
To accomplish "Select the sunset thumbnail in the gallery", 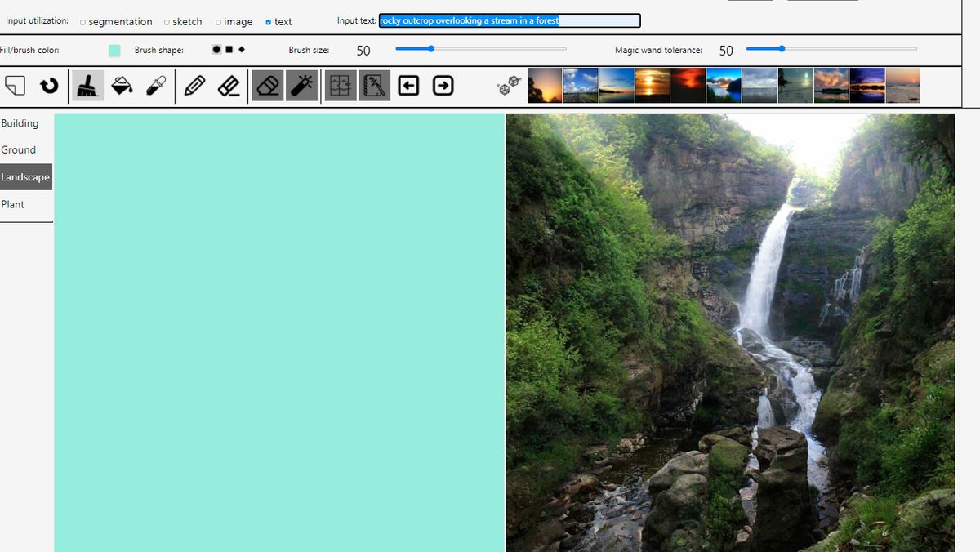I will click(x=652, y=85).
